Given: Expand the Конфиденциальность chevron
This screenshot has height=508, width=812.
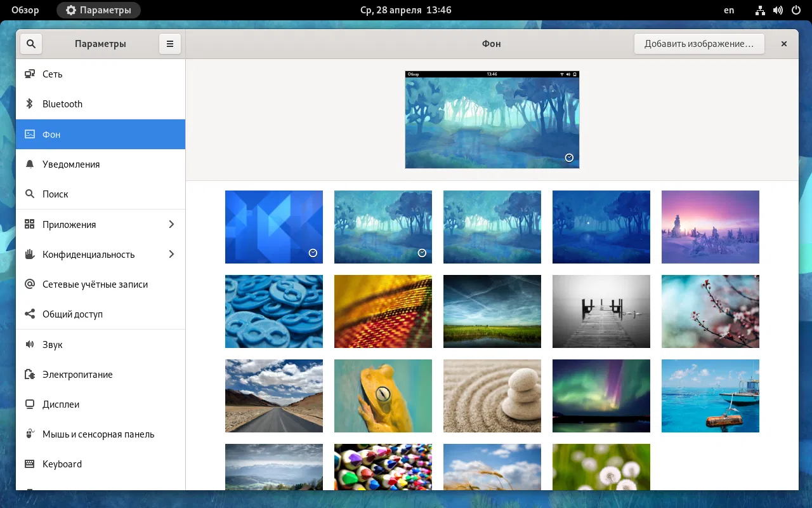Looking at the screenshot, I should coord(172,254).
